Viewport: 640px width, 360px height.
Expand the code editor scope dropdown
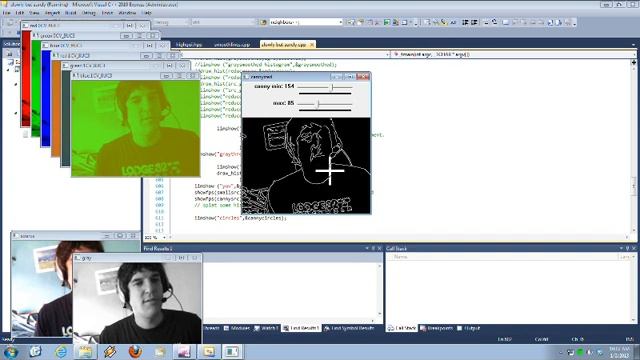[x=387, y=54]
